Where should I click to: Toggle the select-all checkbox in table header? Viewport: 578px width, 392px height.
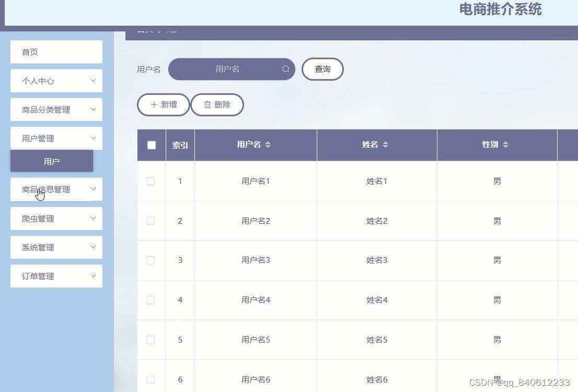click(x=151, y=145)
